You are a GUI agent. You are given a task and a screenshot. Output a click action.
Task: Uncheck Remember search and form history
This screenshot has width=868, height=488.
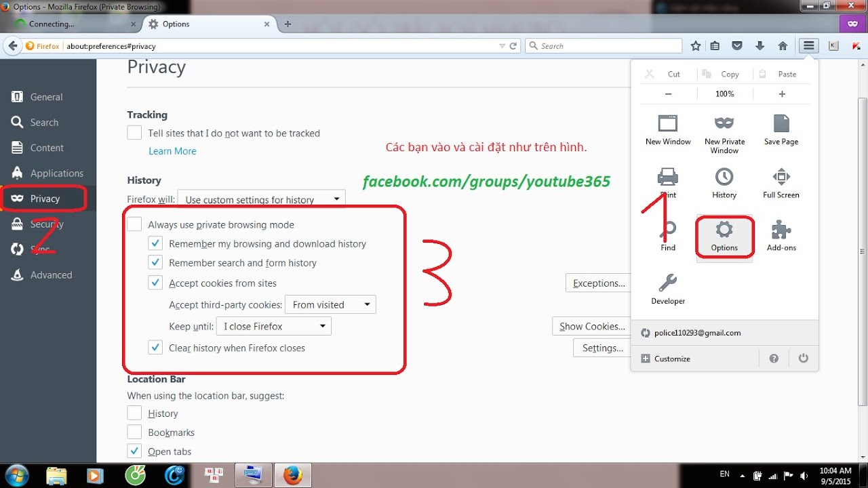tap(155, 262)
